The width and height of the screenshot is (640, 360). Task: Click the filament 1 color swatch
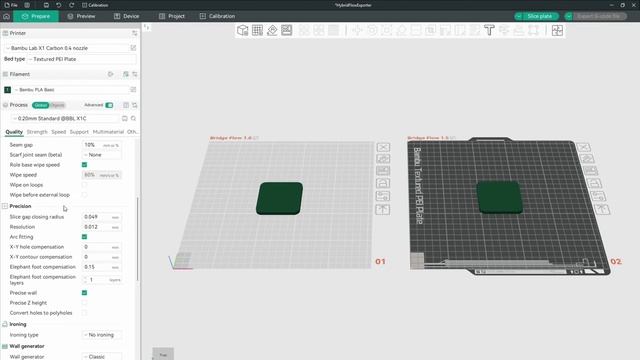click(x=7, y=90)
